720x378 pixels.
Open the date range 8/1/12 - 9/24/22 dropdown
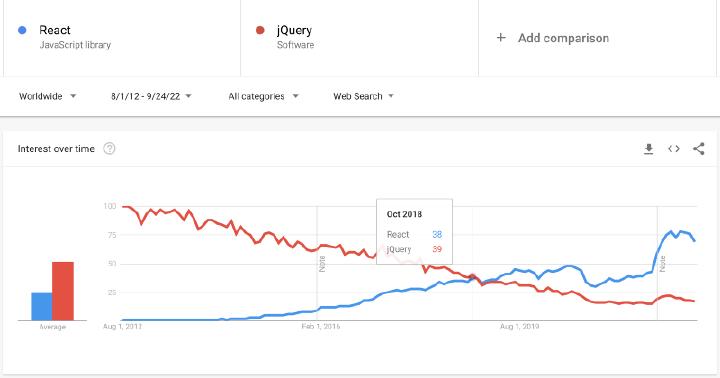(x=151, y=96)
